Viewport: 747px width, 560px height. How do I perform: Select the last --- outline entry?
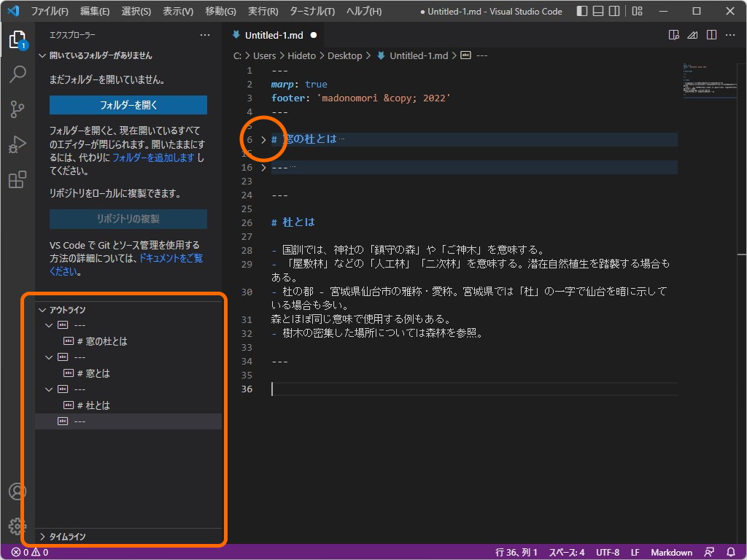pos(128,421)
